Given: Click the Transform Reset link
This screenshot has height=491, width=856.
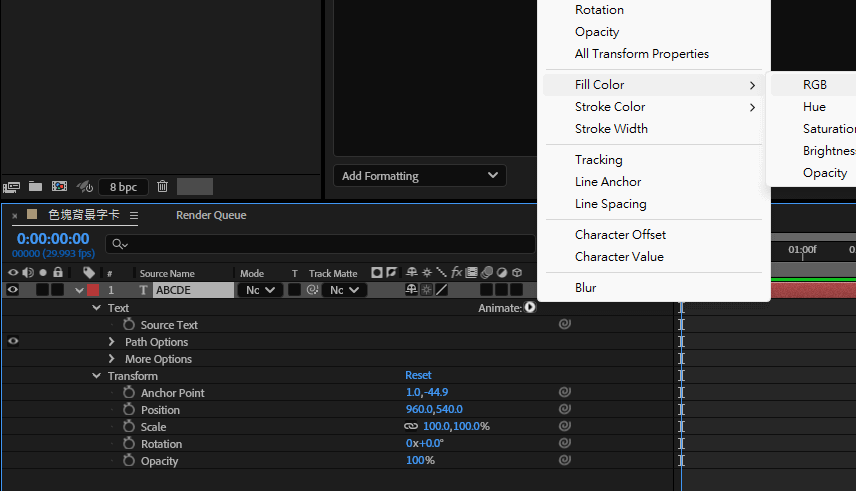Looking at the screenshot, I should (418, 376).
